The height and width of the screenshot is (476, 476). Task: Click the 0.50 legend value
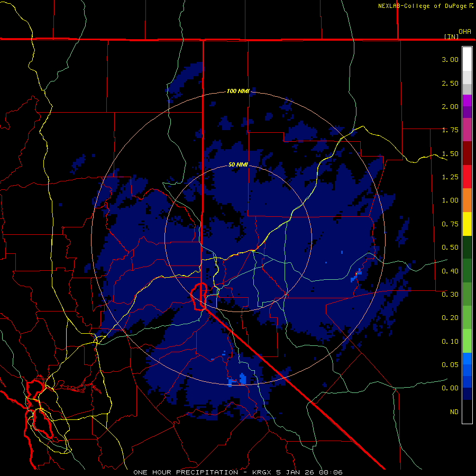[450, 248]
